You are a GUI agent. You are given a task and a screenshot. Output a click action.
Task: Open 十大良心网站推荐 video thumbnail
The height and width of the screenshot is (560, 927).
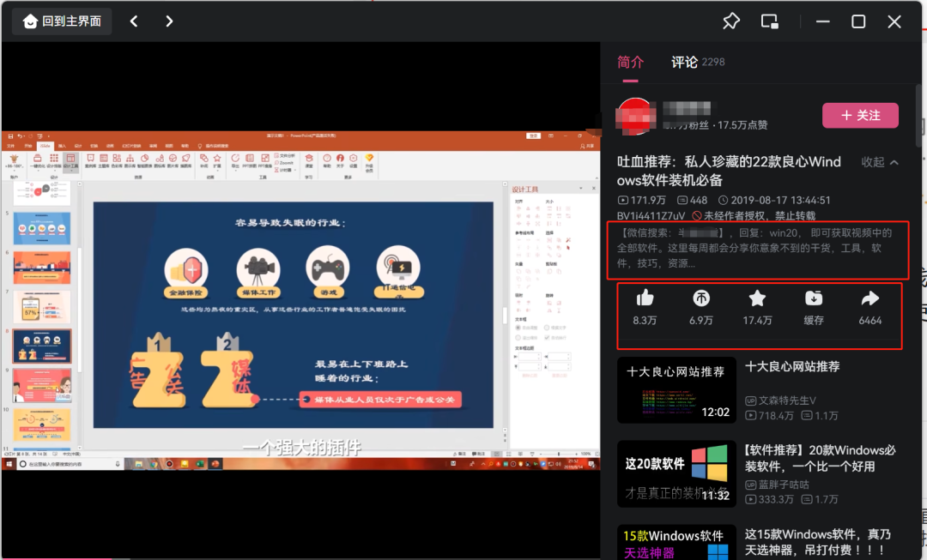click(x=676, y=390)
